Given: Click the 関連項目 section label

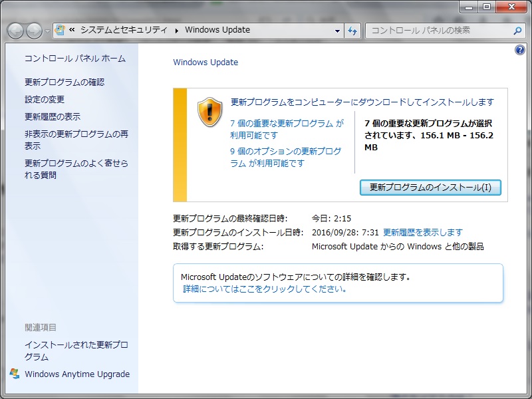Looking at the screenshot, I should pos(41,327).
